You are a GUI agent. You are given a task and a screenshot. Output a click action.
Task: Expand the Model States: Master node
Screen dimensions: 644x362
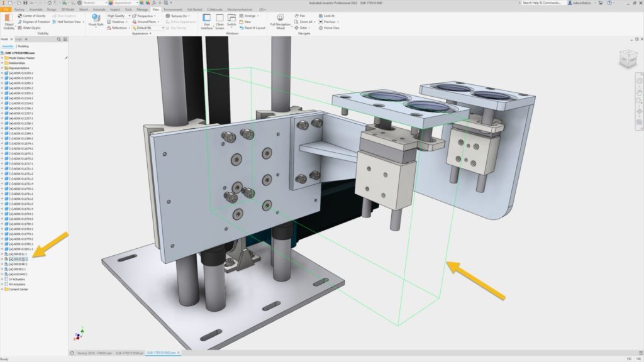tap(2, 58)
